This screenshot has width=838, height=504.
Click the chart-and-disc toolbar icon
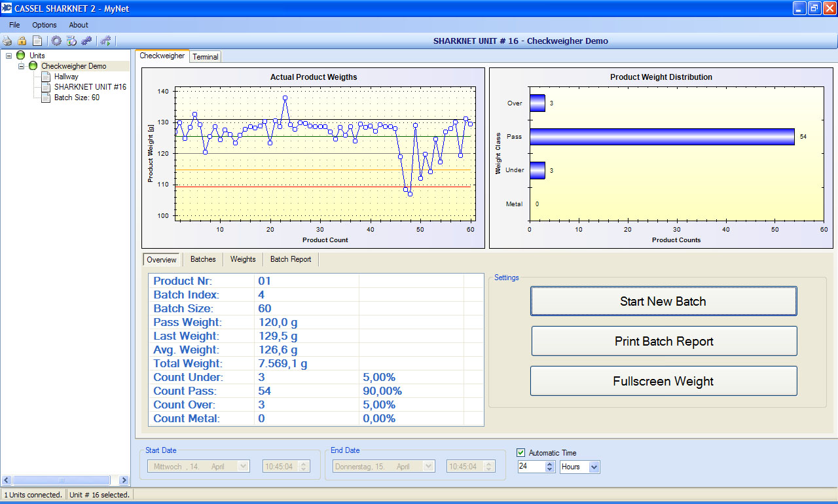pyautogui.click(x=71, y=41)
